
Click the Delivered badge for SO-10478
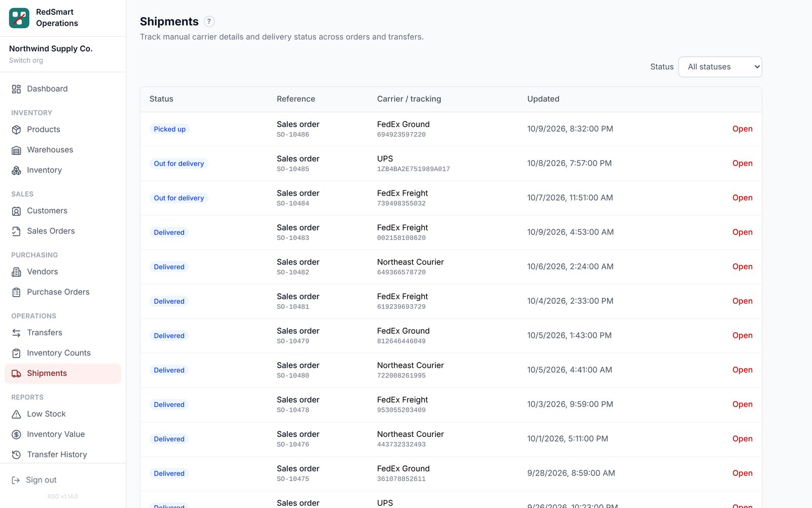(169, 405)
